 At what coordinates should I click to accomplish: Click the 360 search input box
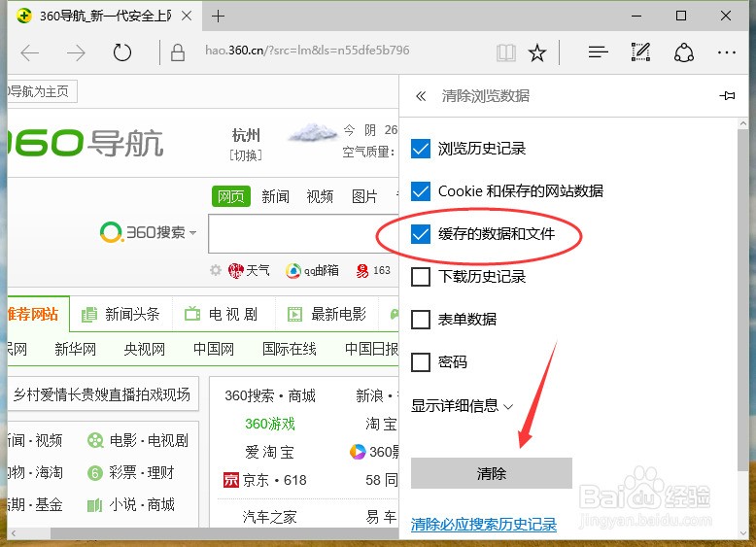click(303, 234)
